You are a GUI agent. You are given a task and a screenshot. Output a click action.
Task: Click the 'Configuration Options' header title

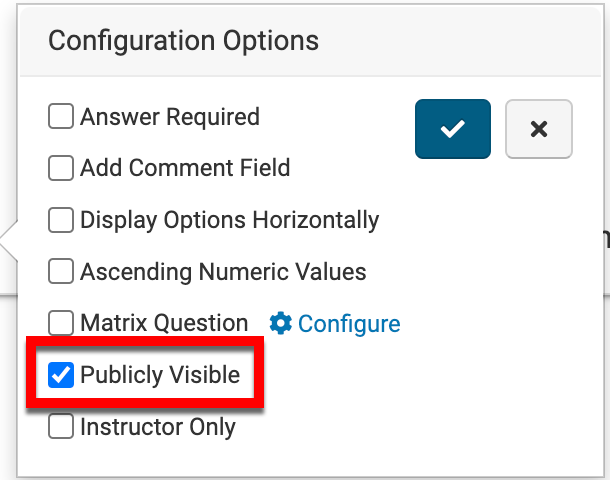pos(184,41)
